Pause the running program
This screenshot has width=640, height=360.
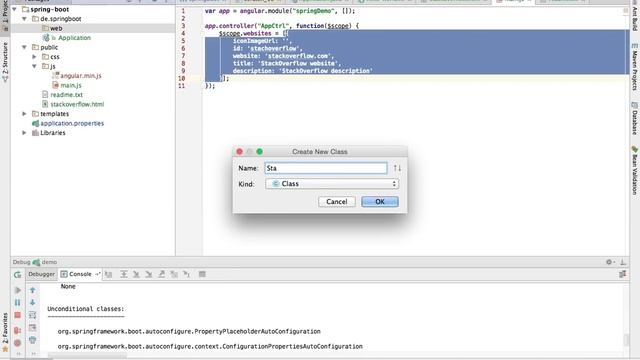pyautogui.click(x=17, y=303)
